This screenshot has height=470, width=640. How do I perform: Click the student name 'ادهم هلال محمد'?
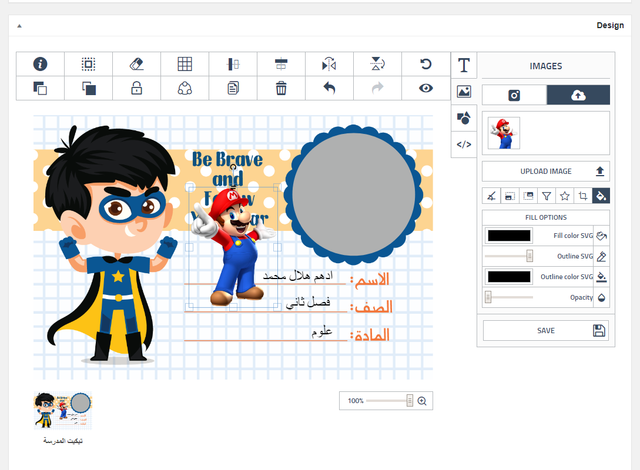click(x=298, y=276)
